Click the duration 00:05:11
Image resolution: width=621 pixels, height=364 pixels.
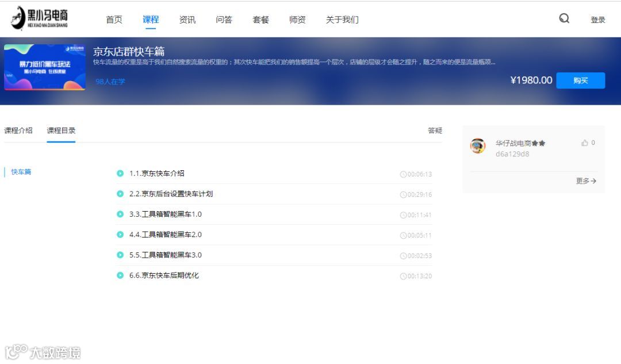[x=419, y=235]
